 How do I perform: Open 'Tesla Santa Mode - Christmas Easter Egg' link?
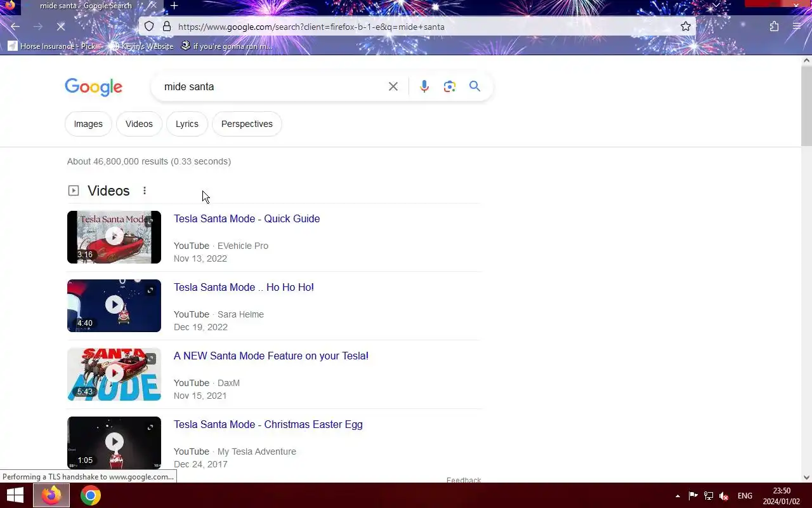268,424
